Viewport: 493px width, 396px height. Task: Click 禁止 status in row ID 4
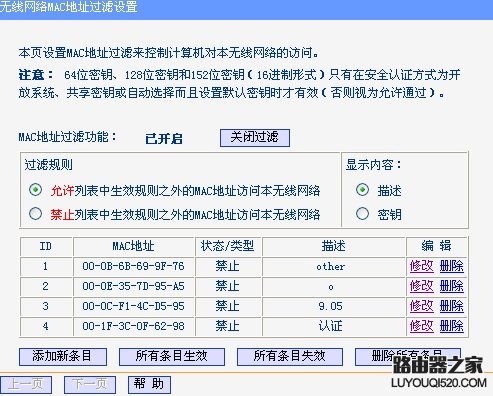227,326
